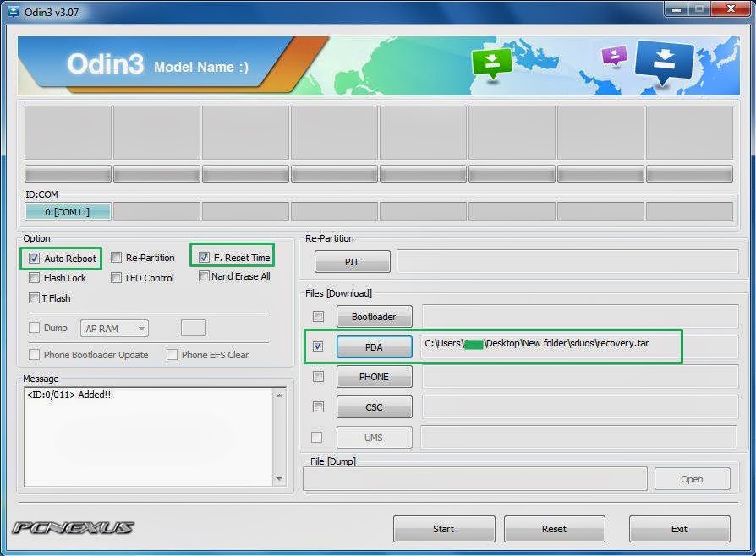This screenshot has width=756, height=556.
Task: Open the AP RAM dropdown
Action: coord(114,328)
